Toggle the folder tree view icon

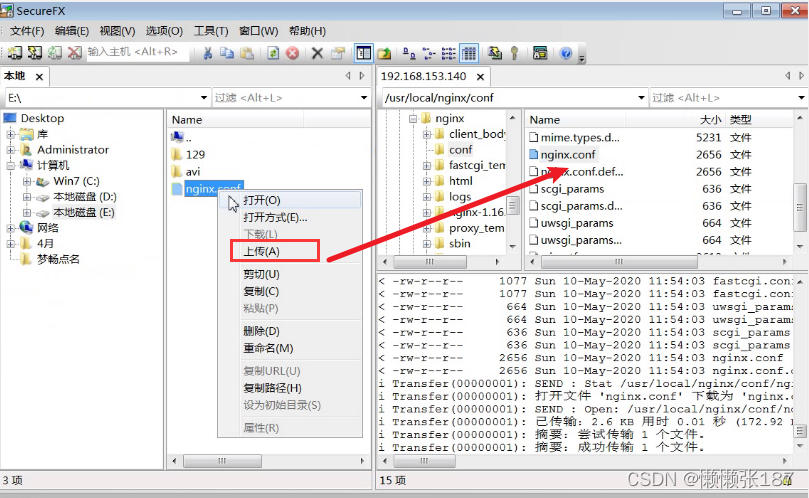tap(363, 53)
